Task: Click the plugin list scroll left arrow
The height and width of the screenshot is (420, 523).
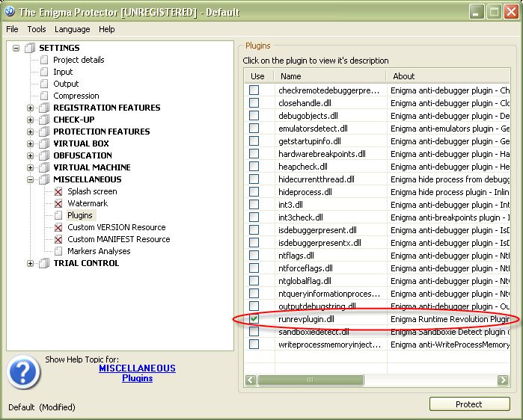Action: click(x=251, y=380)
